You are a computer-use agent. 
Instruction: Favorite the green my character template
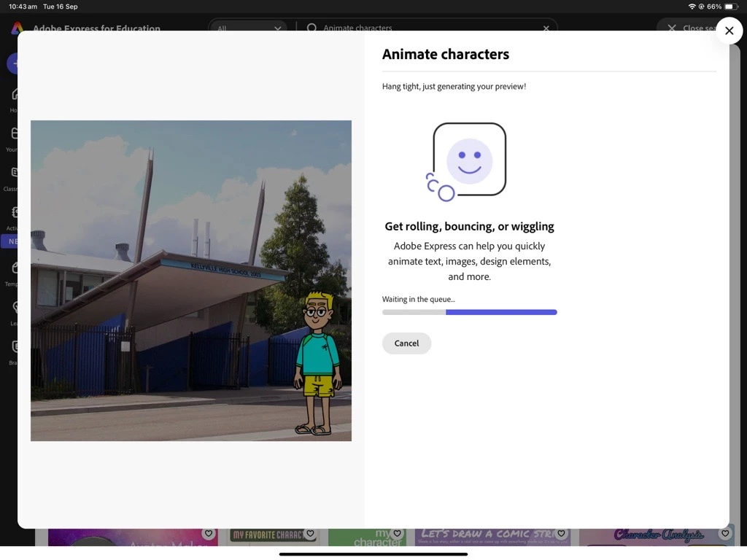(397, 534)
